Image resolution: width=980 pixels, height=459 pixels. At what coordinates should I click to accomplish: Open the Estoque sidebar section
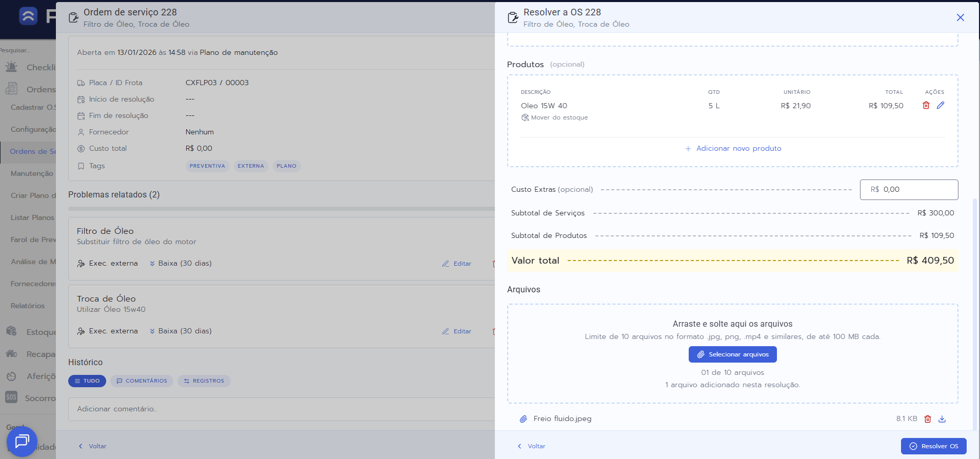click(31, 332)
